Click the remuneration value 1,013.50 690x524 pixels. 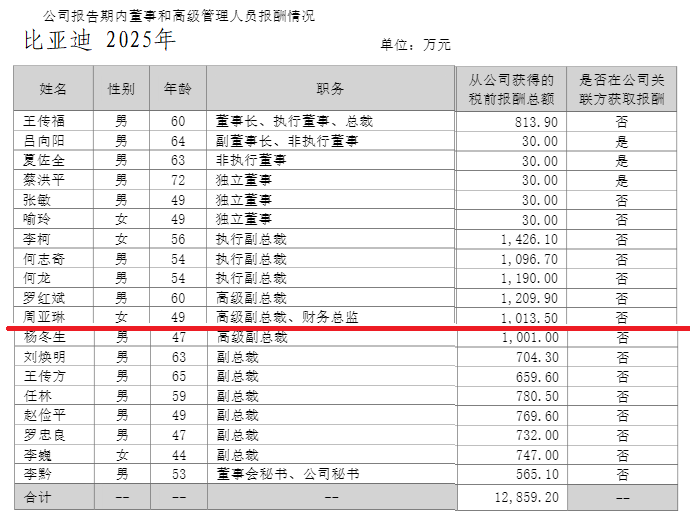(x=529, y=318)
